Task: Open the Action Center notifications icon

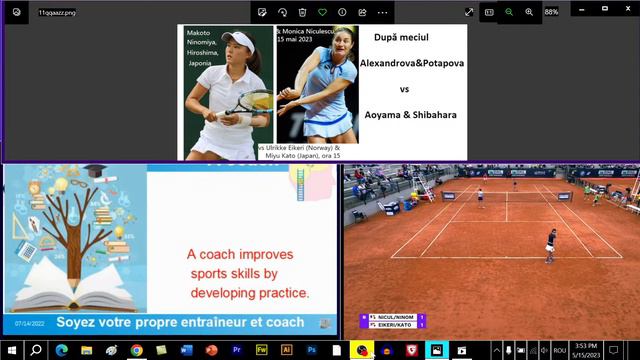Action: 613,350
